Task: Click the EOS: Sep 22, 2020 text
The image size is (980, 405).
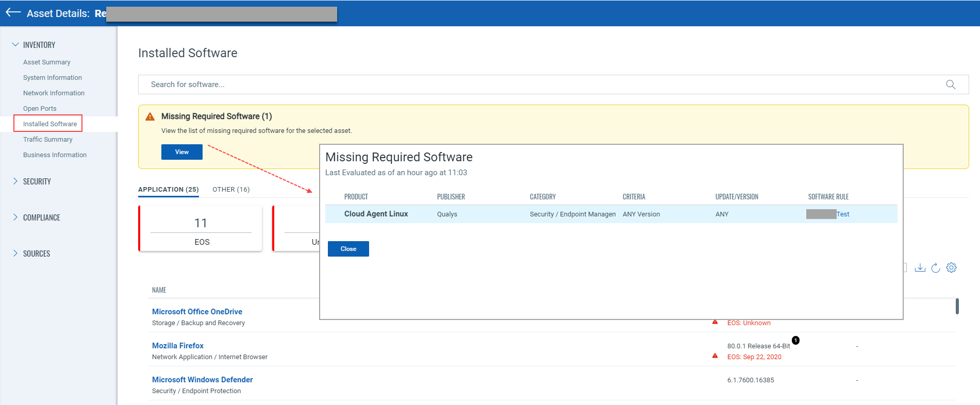Action: coord(754,357)
